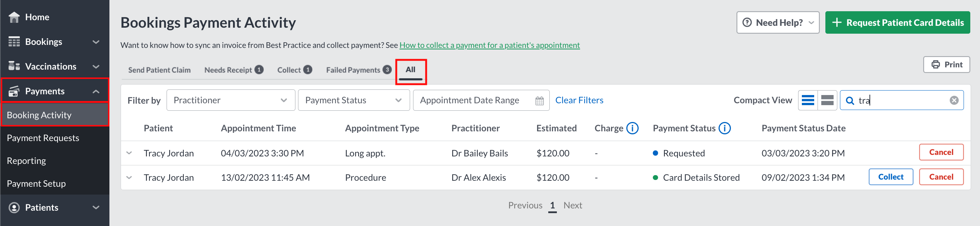Expand the first Tracy Jordan row
The height and width of the screenshot is (226, 980).
click(129, 153)
